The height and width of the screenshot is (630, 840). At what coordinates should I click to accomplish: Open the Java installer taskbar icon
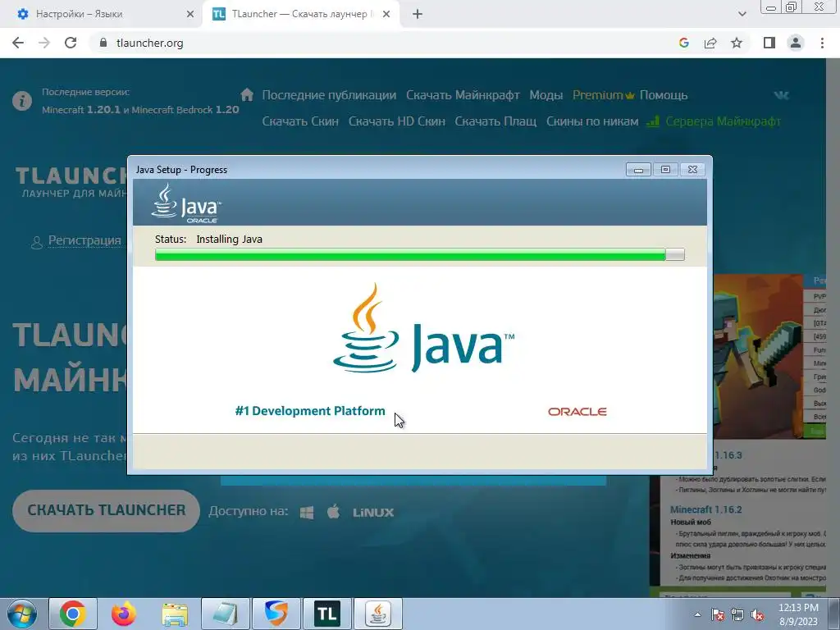[x=377, y=614]
